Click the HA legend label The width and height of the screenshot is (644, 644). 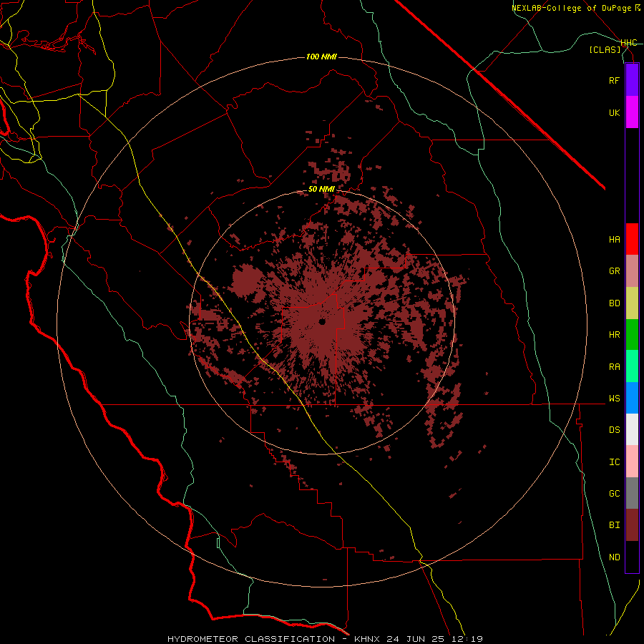(614, 240)
